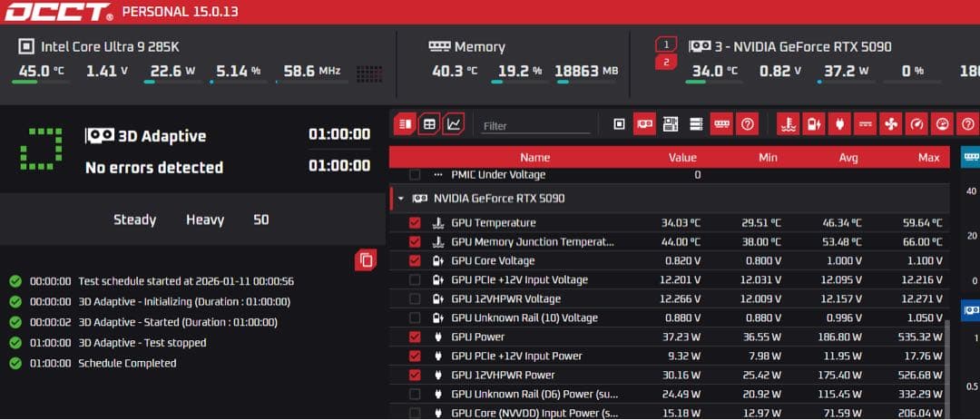Toggle the current sensor type filter

[865, 124]
